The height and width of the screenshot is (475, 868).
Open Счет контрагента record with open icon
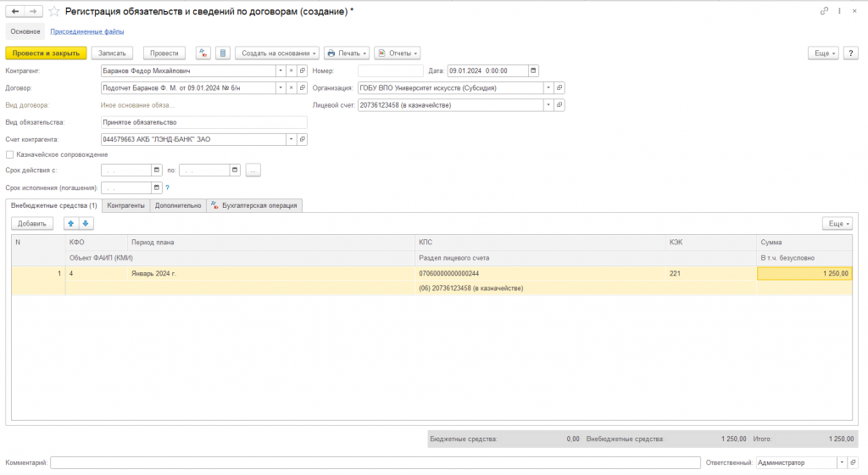pos(303,139)
